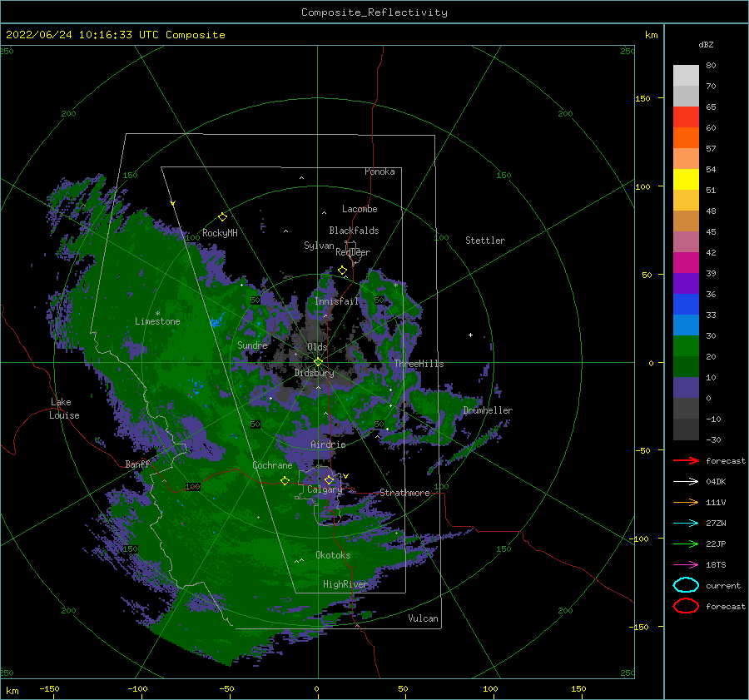Click the Blackfalds city label
The height and width of the screenshot is (700, 749).
pos(354,231)
